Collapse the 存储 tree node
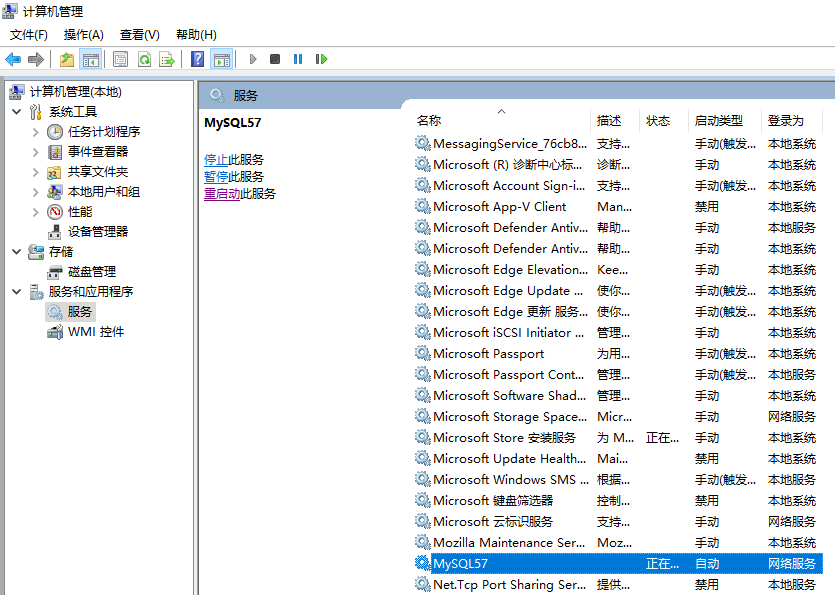835x595 pixels. click(17, 251)
